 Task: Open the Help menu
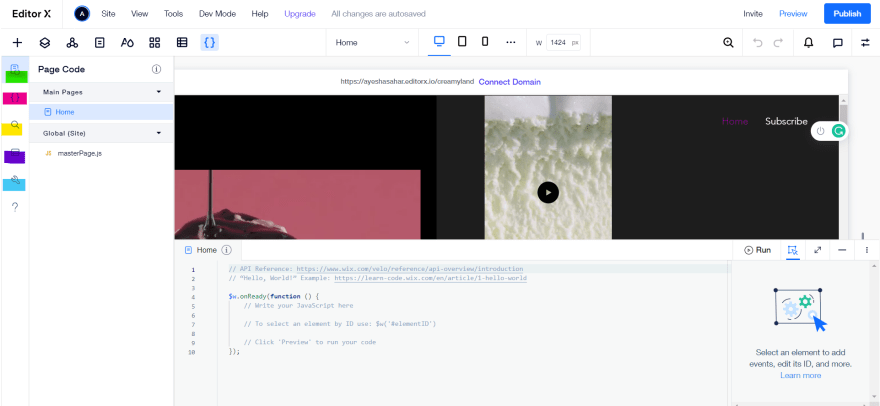point(260,14)
